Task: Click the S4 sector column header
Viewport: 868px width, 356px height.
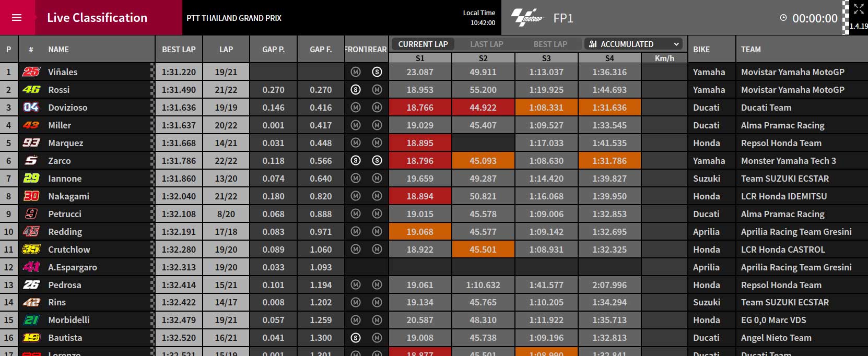Action: click(x=609, y=58)
